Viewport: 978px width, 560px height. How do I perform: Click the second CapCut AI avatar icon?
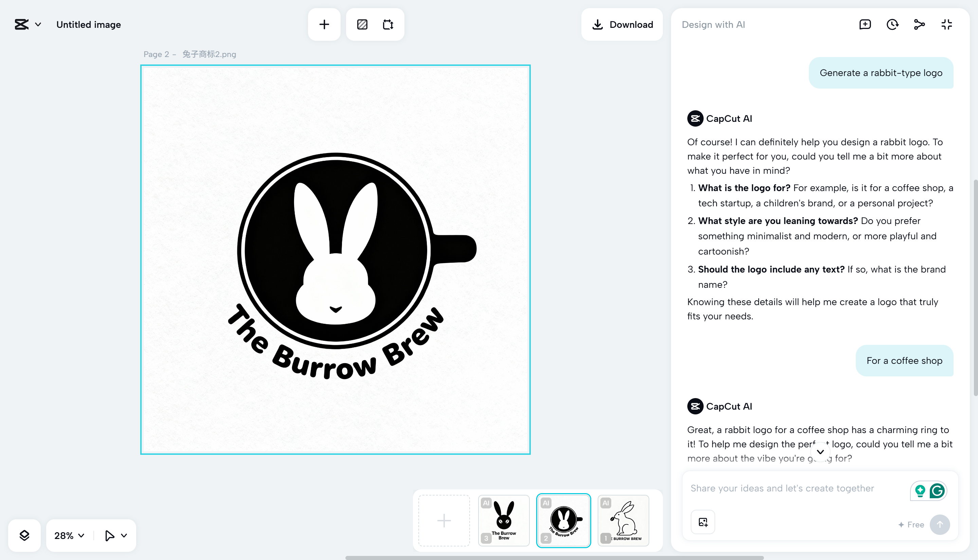click(695, 406)
